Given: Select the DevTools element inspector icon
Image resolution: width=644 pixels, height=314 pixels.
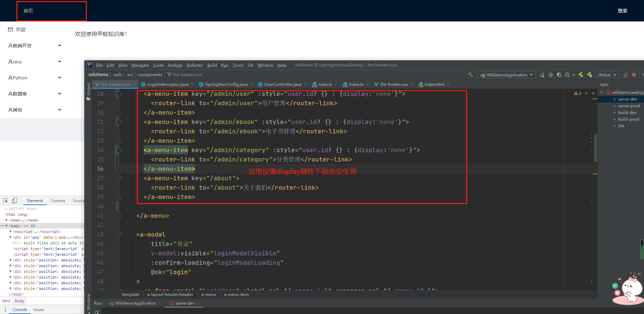Looking at the screenshot, I should click(x=6, y=200).
